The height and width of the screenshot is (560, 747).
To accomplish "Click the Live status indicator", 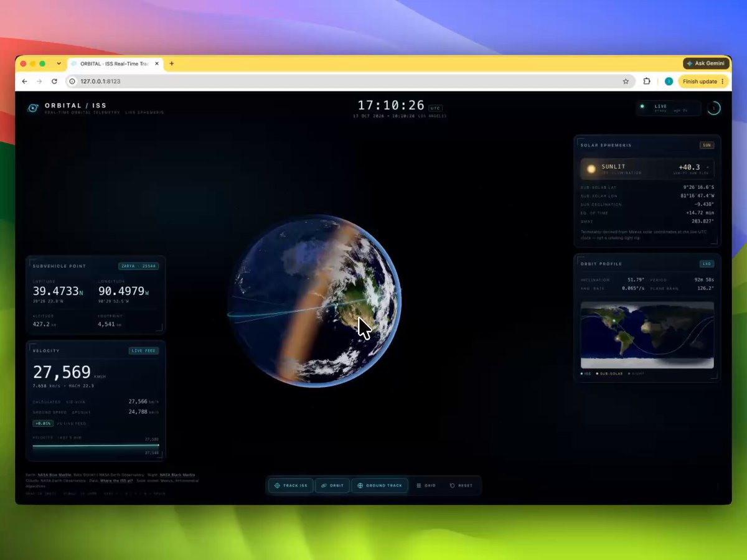I will tap(669, 108).
